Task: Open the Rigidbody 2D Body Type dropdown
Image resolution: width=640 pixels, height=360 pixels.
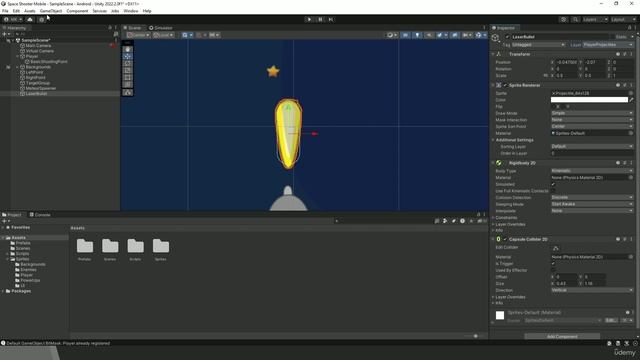Action: [592, 171]
